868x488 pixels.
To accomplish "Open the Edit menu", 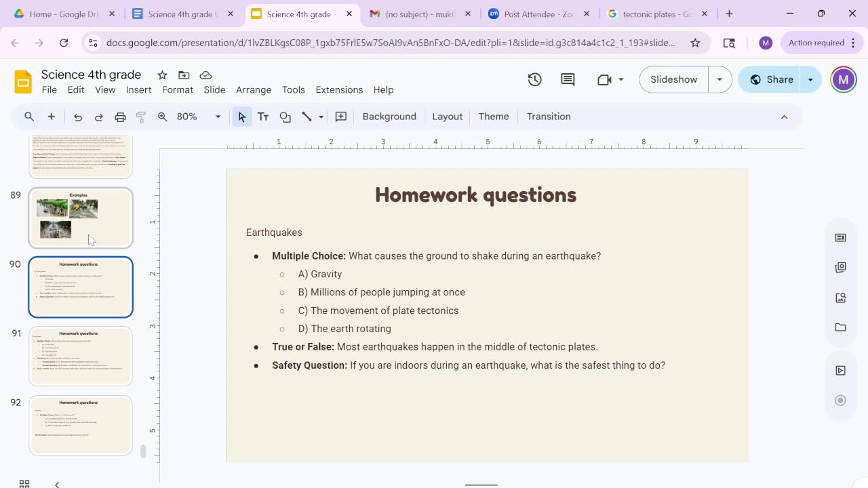I will click(76, 89).
